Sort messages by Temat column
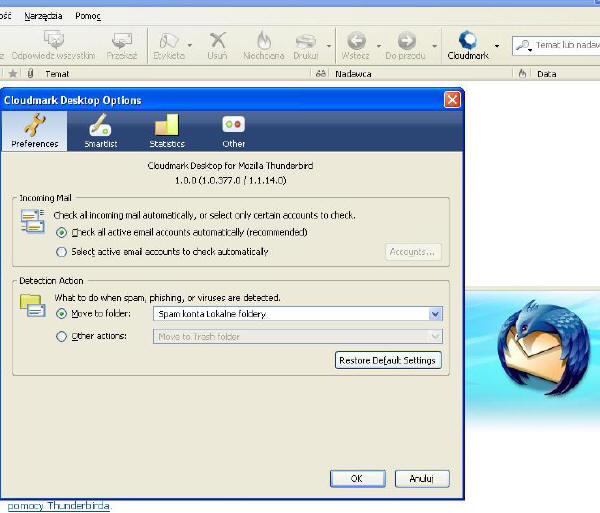The height and width of the screenshot is (513, 600). (57, 74)
